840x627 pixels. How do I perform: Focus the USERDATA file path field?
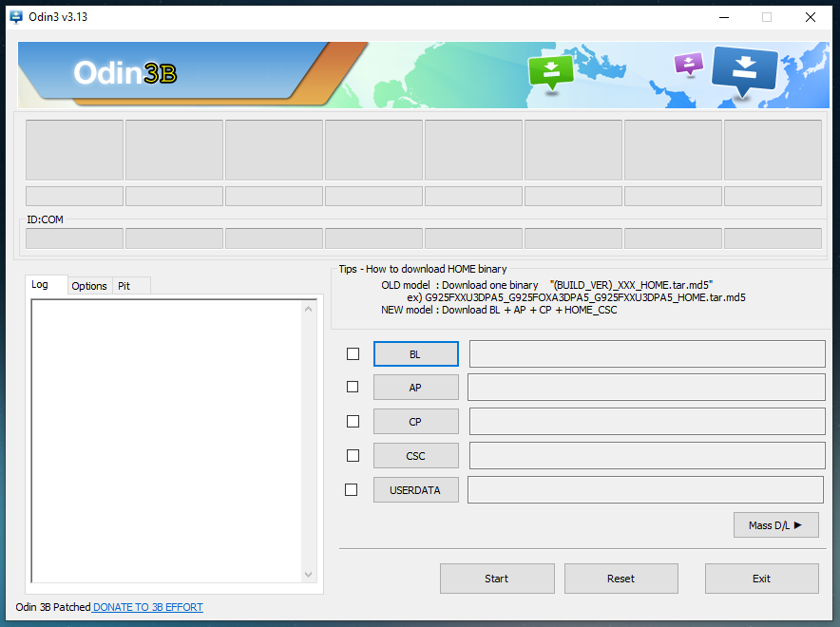click(x=645, y=490)
